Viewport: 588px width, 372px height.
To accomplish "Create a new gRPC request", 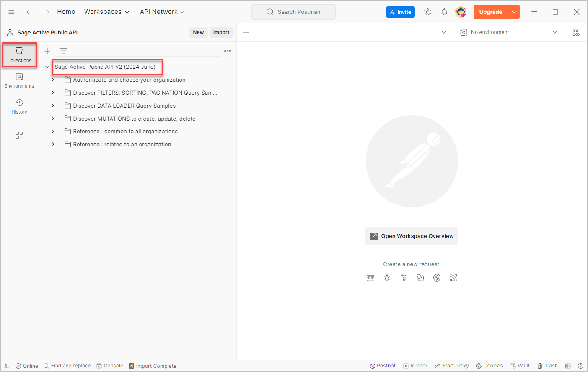I will (x=404, y=278).
